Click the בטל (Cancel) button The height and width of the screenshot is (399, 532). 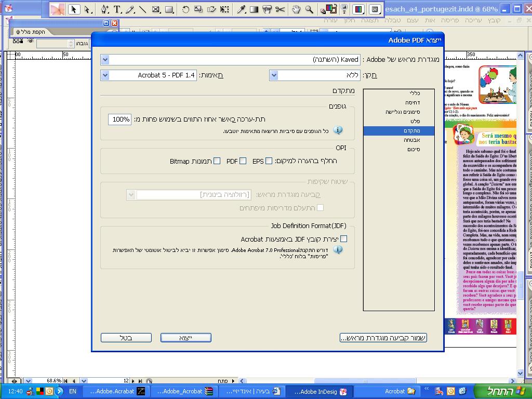pos(126,338)
